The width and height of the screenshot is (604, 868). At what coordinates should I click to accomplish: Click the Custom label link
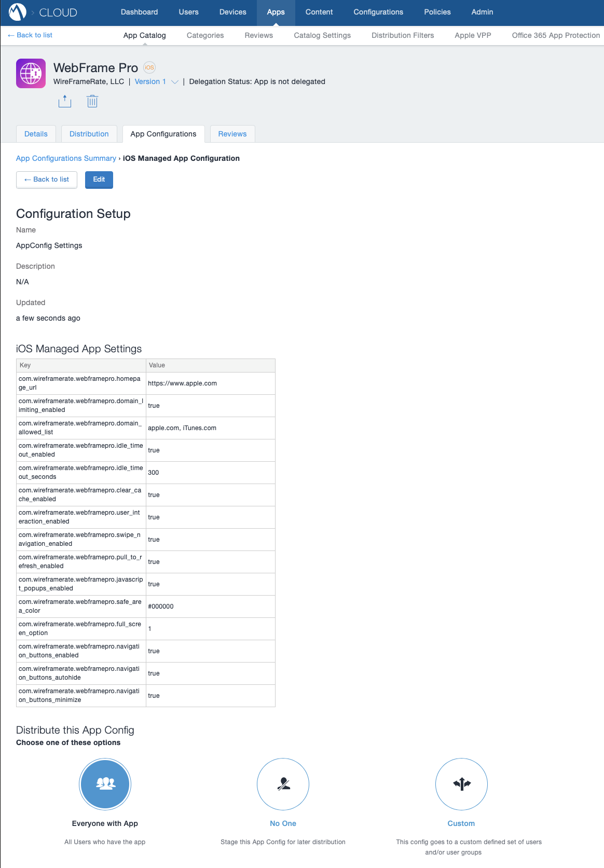pos(461,823)
